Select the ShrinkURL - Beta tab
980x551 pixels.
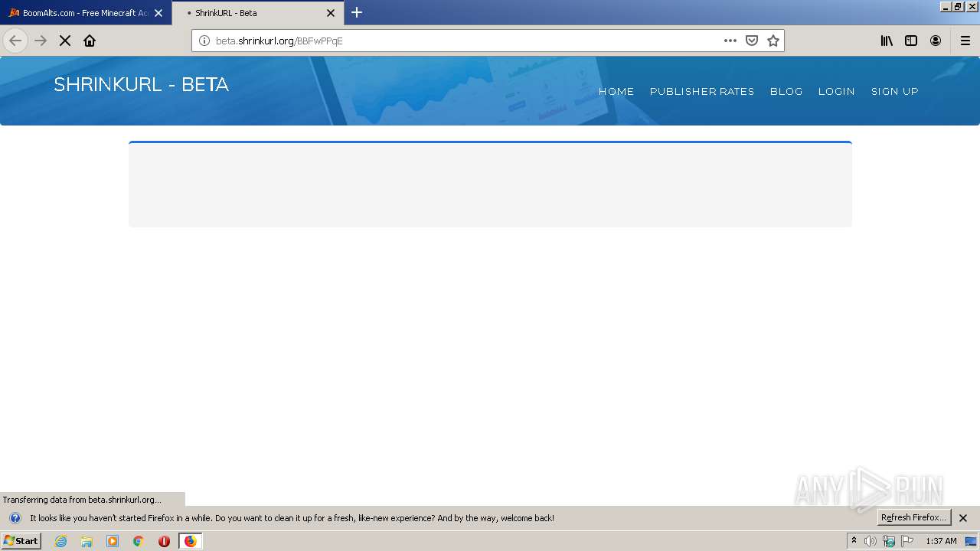tap(258, 13)
